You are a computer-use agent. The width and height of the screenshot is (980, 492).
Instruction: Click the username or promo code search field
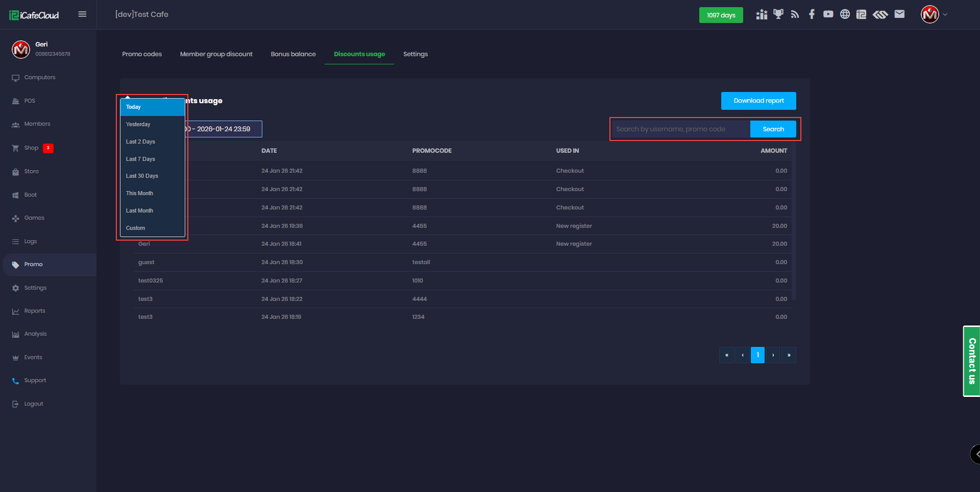(681, 129)
